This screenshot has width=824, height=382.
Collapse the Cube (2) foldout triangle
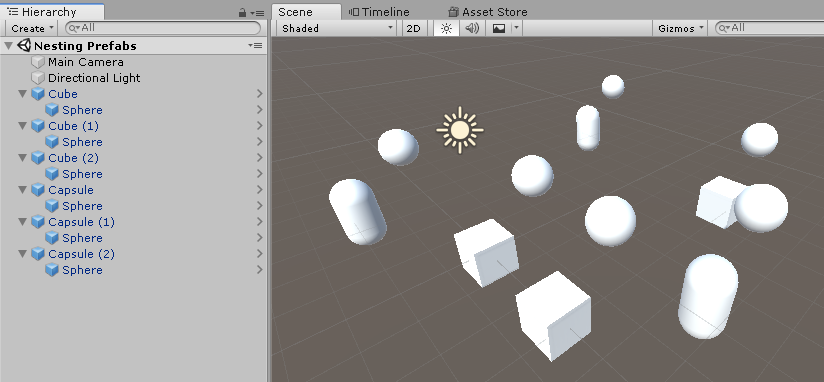click(x=22, y=158)
